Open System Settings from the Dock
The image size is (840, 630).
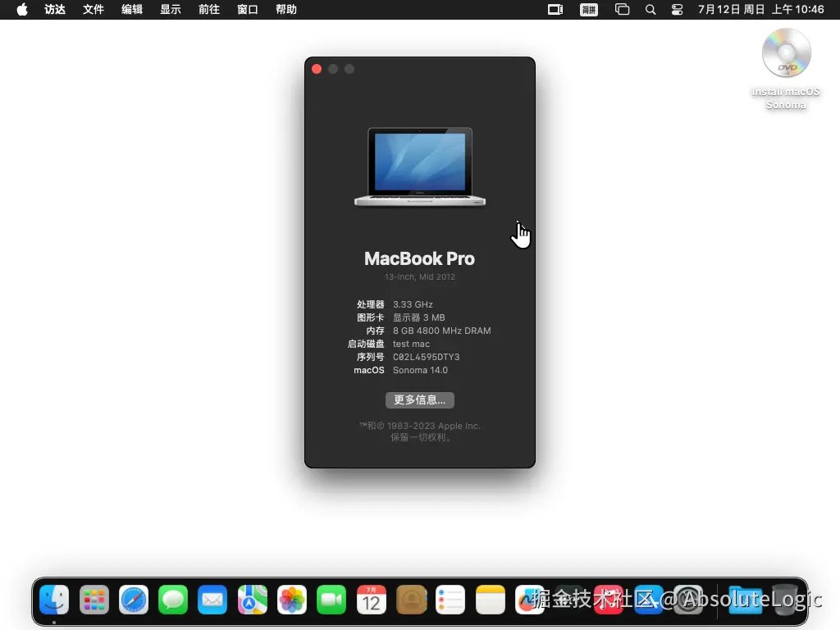pos(688,600)
